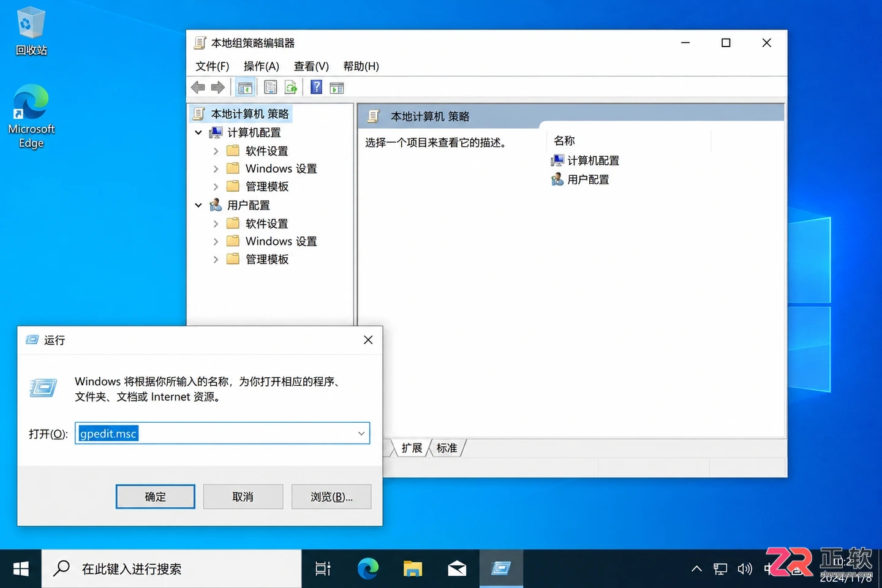Click 取消 in the Run dialog
882x588 pixels.
click(243, 497)
